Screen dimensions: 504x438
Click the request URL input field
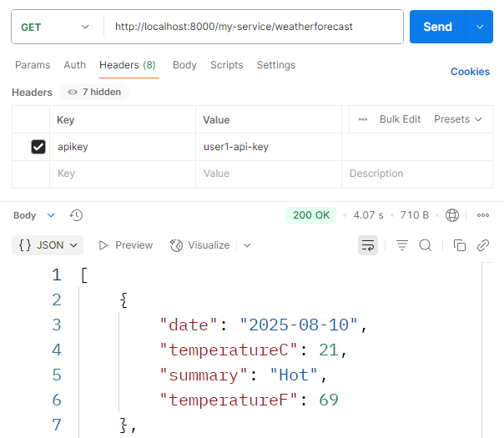pos(250,27)
